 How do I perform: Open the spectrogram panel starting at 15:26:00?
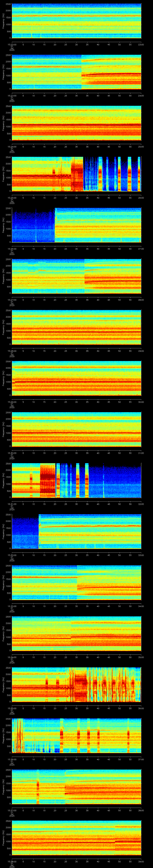[76, 225]
